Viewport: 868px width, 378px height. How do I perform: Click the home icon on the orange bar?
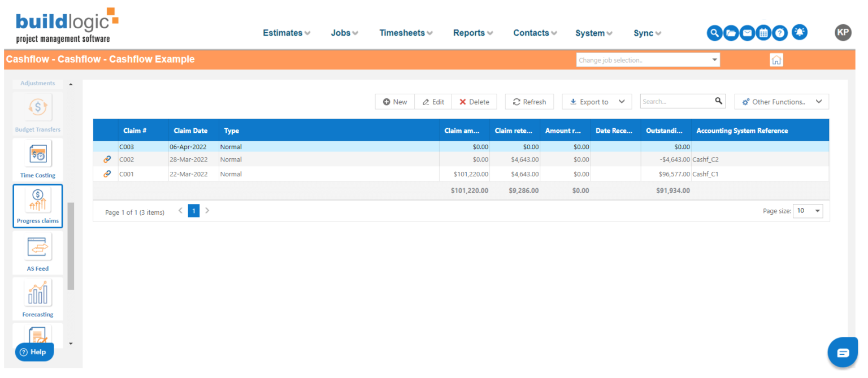776,59
